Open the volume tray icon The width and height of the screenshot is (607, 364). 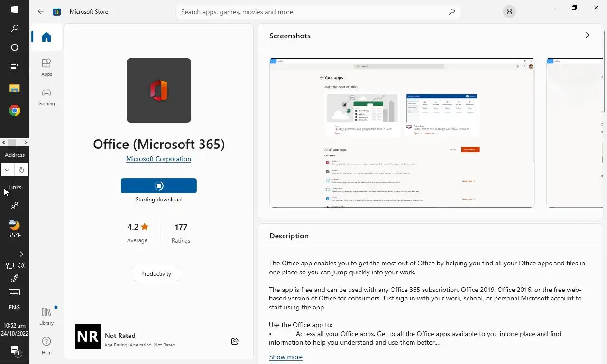(21, 265)
